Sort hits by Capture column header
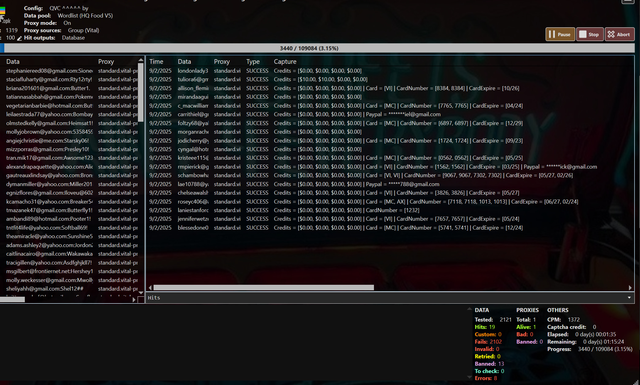Viewport: 640px width, 385px height. coord(285,62)
